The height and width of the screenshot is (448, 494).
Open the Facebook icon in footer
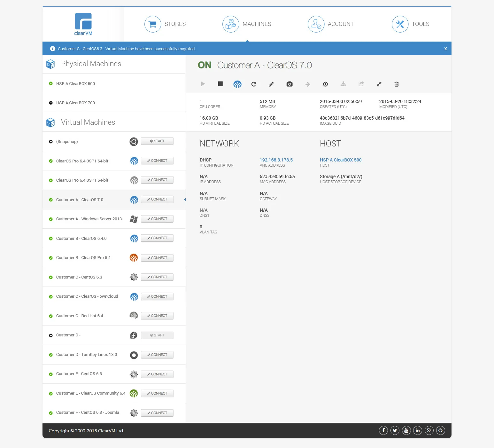click(383, 430)
